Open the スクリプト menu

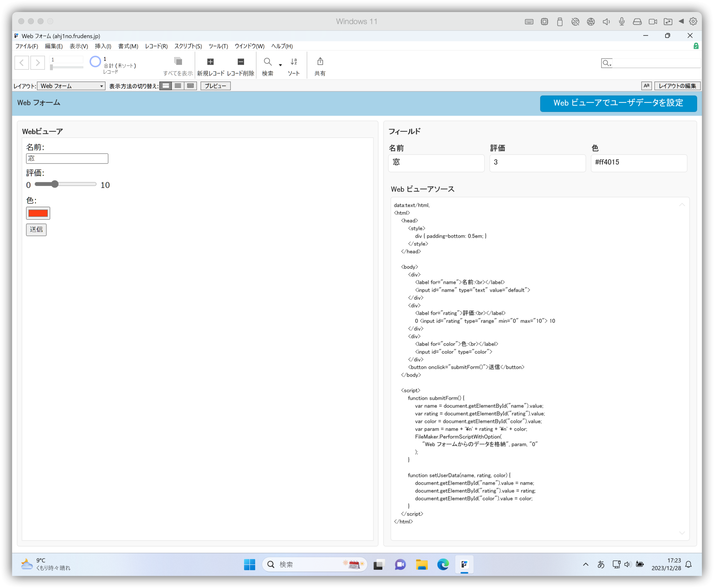pyautogui.click(x=188, y=46)
